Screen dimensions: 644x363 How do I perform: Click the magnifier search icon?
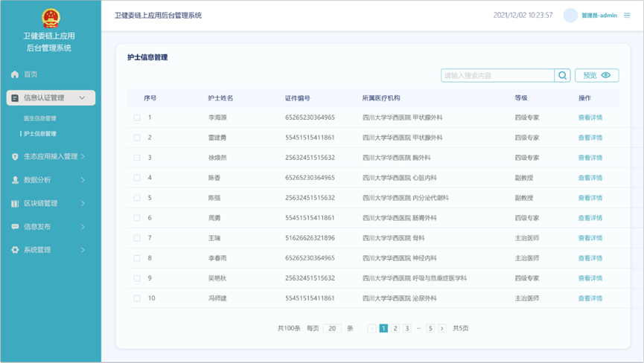[x=562, y=75]
